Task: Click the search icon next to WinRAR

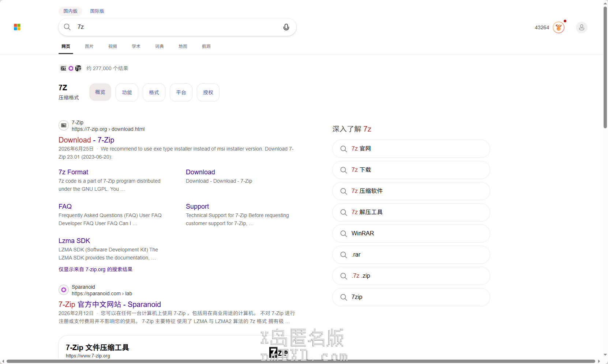Action: point(344,234)
